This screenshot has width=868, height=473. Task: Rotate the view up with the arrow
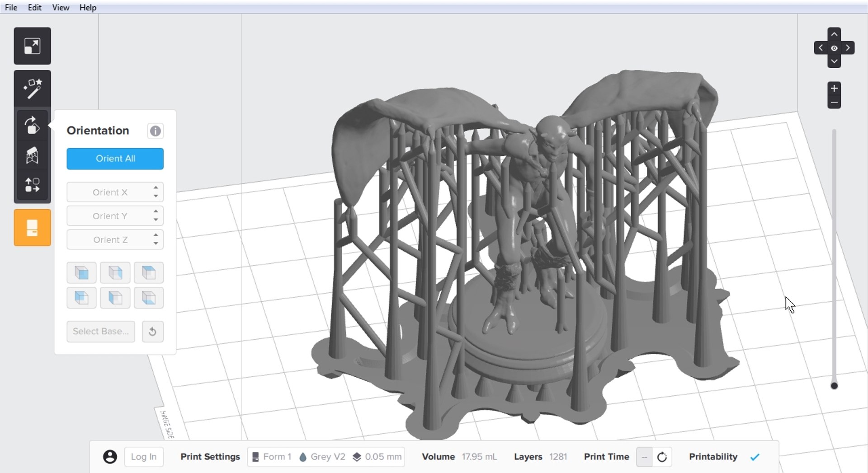[834, 34]
